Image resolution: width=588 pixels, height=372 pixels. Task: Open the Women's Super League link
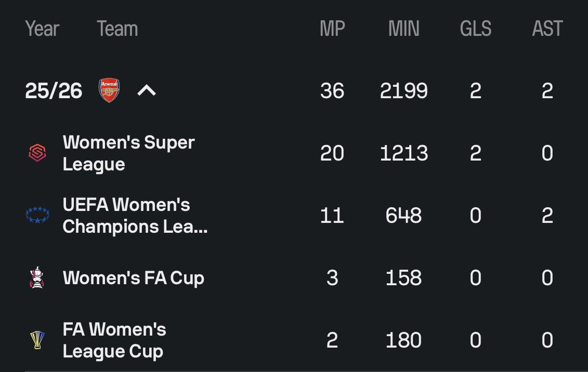pos(128,153)
